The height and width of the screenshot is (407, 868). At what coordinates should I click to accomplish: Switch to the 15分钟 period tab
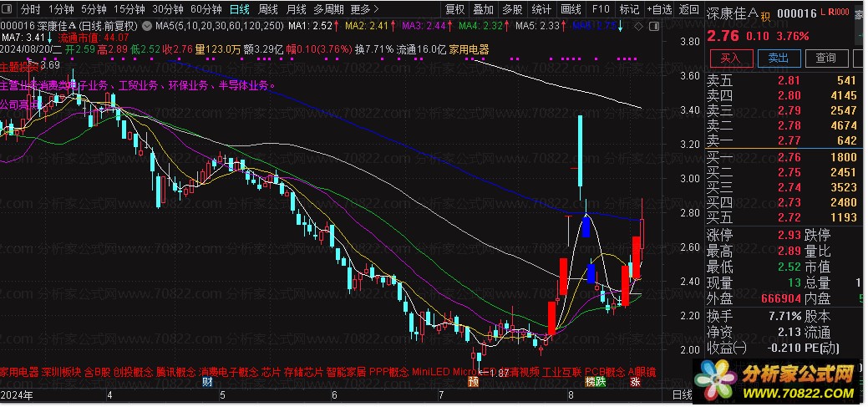click(x=129, y=9)
